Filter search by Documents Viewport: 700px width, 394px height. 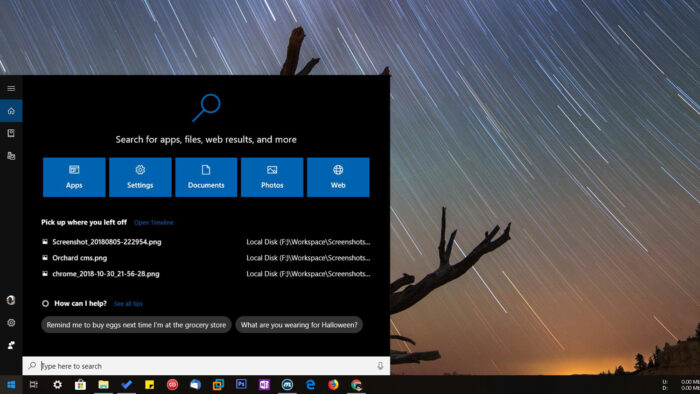pos(206,177)
